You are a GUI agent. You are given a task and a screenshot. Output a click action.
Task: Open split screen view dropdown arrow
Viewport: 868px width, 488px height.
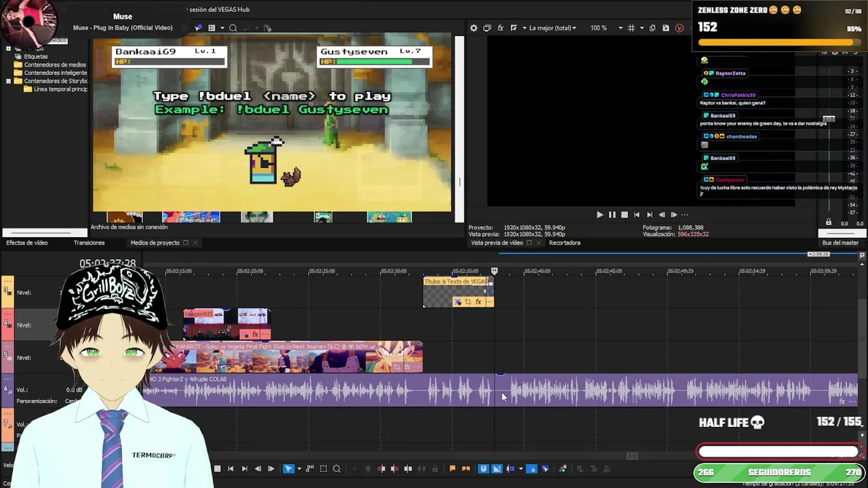pyautogui.click(x=524, y=28)
